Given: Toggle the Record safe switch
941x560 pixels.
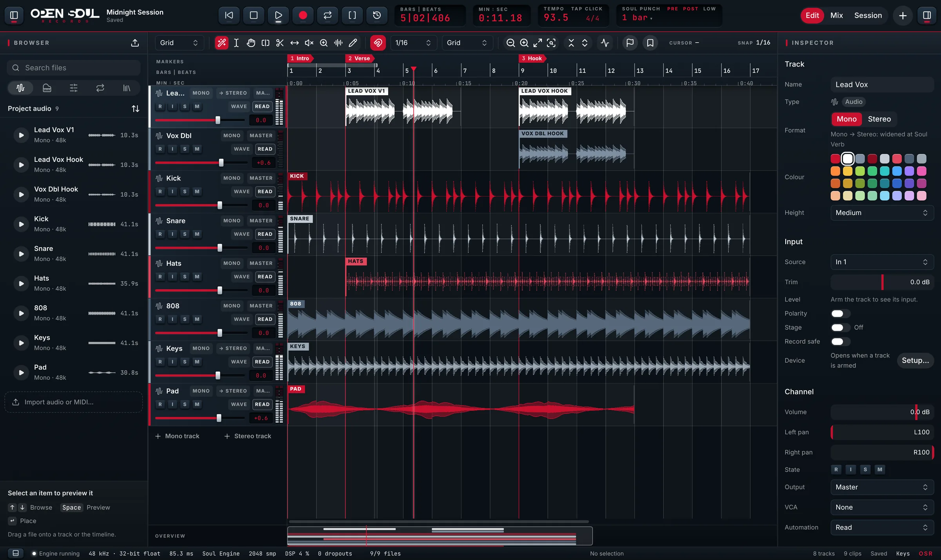Looking at the screenshot, I should pos(840,342).
